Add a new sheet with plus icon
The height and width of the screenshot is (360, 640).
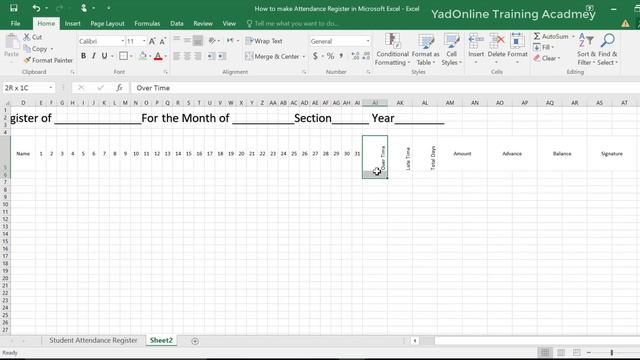coord(195,341)
